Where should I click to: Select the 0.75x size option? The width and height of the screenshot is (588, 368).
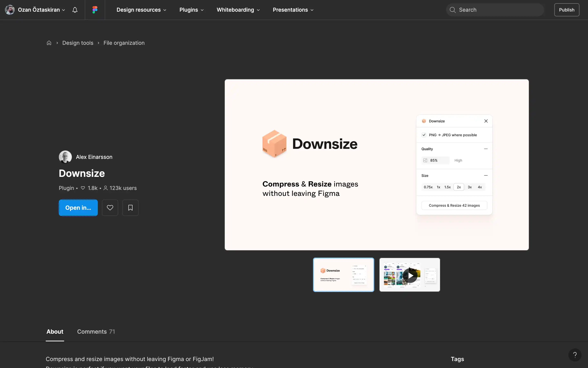click(x=428, y=187)
